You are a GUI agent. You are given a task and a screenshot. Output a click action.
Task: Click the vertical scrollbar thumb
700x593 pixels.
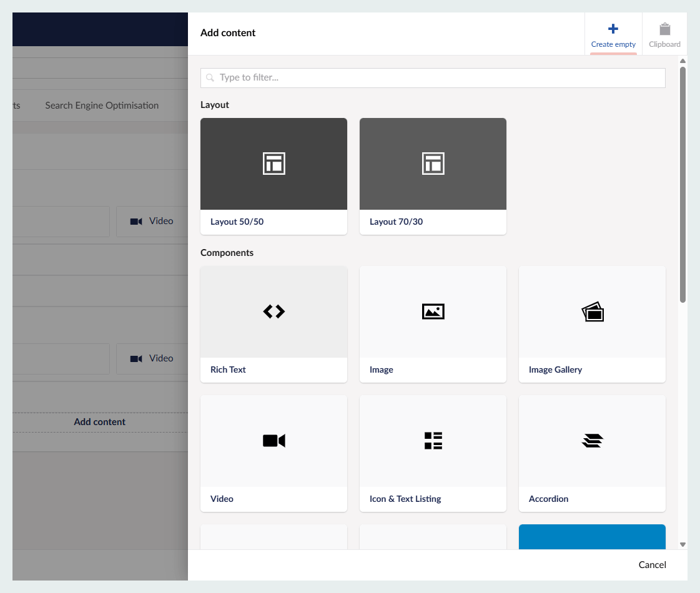coord(683,185)
